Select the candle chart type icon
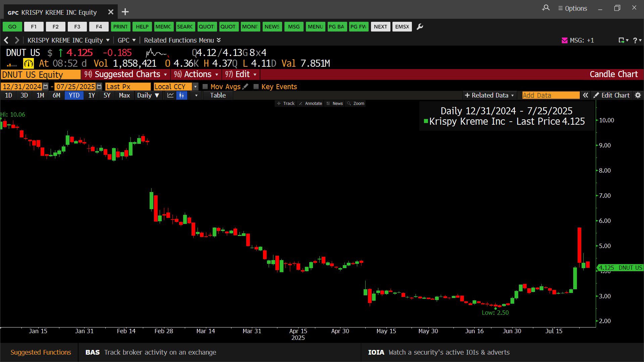 pyautogui.click(x=181, y=96)
